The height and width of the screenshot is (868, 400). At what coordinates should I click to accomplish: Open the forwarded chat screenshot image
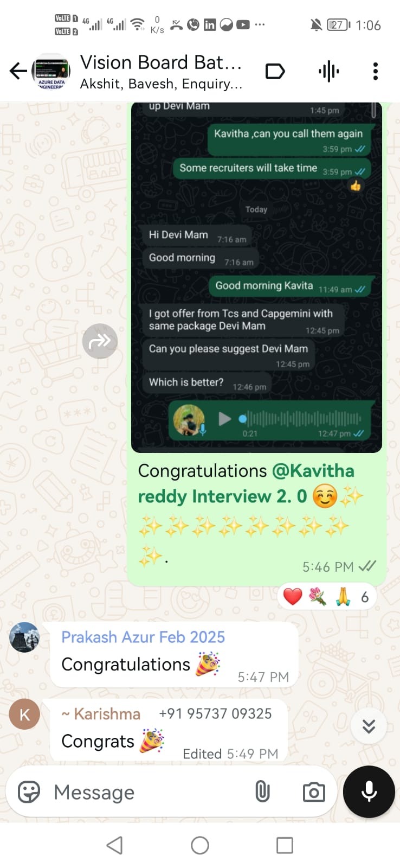coord(256,277)
